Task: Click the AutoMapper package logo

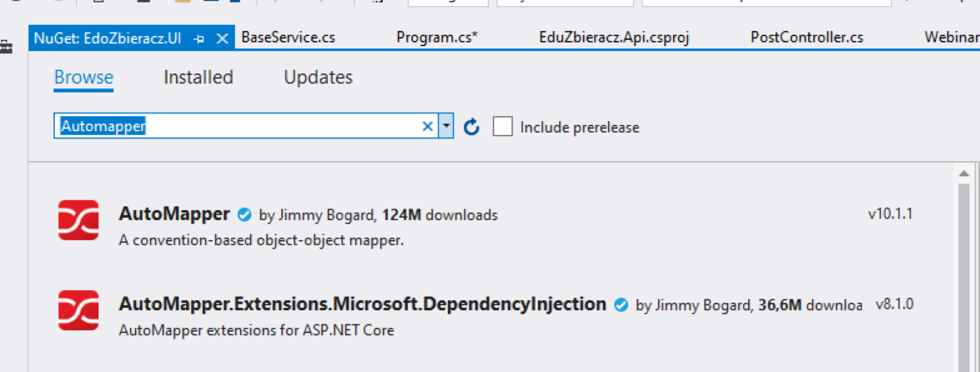Action: click(x=78, y=220)
